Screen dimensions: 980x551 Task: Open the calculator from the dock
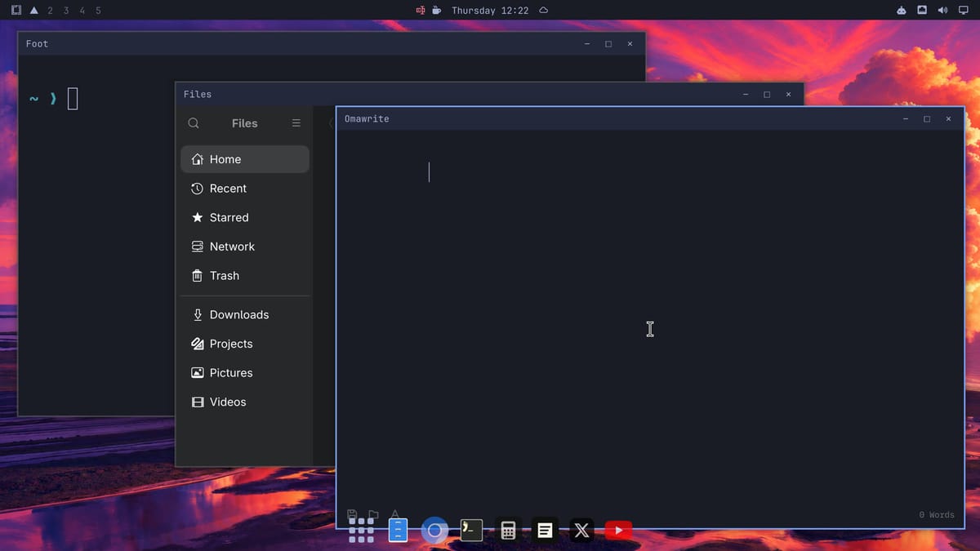508,531
